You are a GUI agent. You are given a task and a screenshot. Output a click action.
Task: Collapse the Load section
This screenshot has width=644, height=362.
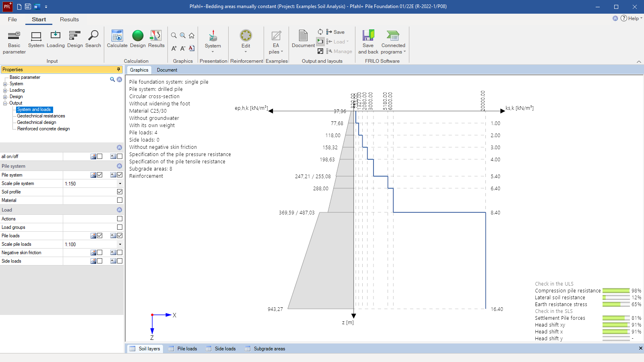tap(119, 210)
